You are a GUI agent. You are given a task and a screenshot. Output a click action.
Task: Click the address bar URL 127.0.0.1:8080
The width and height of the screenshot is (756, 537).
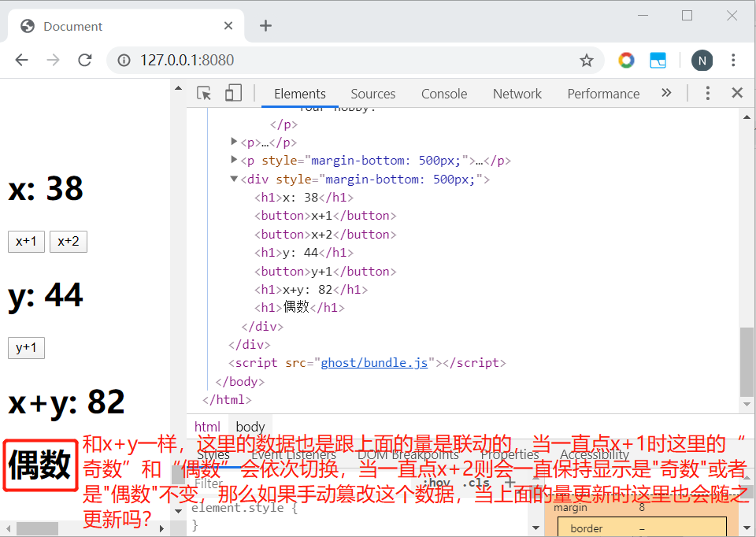(187, 61)
